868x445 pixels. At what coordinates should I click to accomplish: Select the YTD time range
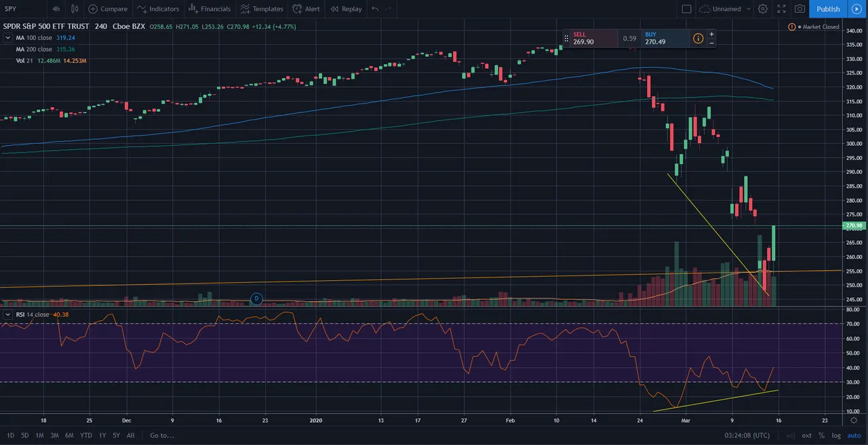tap(86, 436)
